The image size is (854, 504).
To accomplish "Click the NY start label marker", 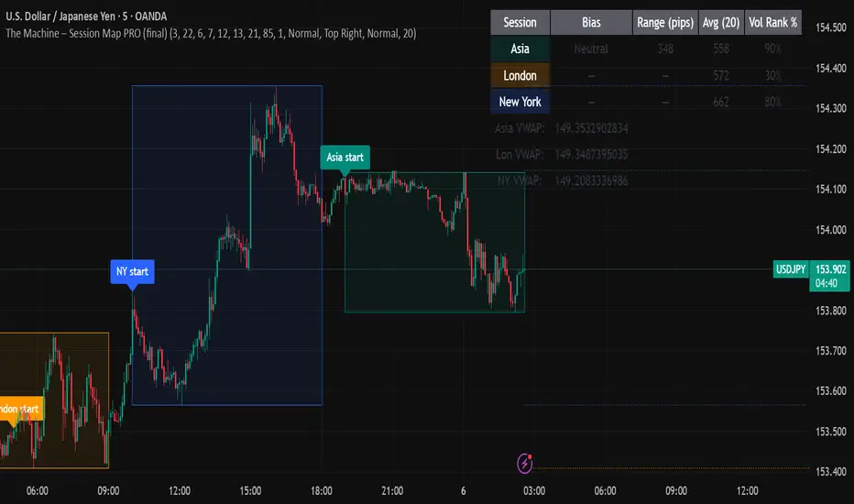I will 133,271.
